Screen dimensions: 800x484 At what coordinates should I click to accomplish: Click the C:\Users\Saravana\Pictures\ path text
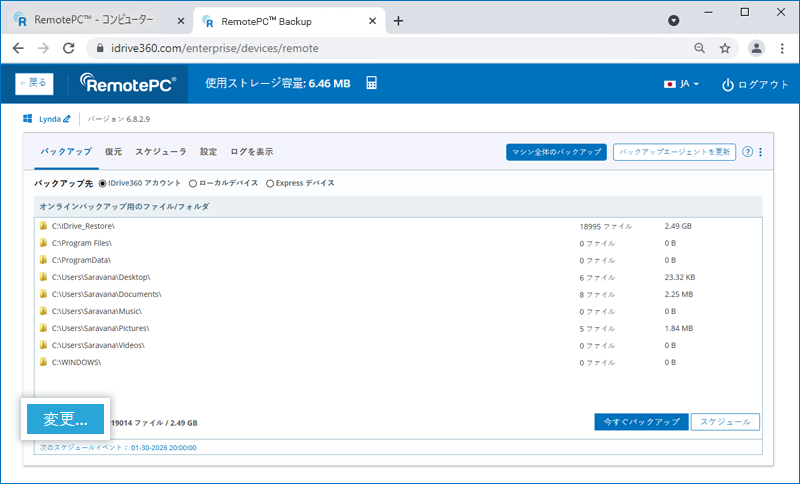click(101, 328)
